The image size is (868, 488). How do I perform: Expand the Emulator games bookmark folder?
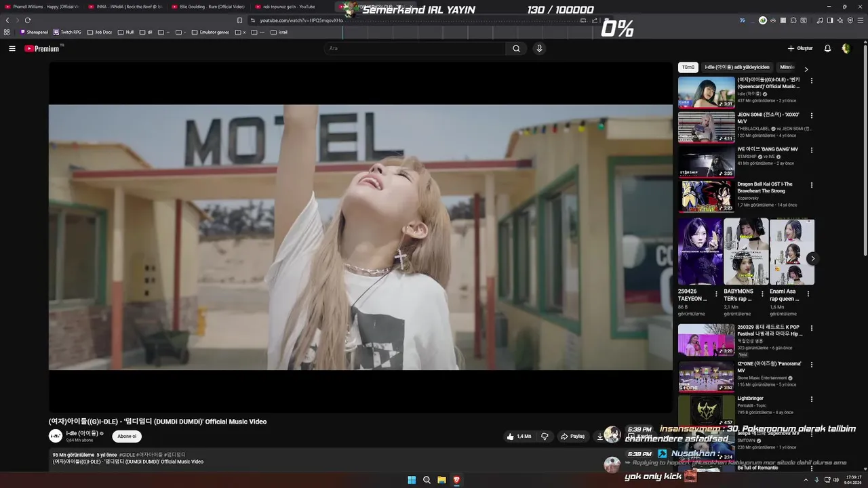pos(210,32)
